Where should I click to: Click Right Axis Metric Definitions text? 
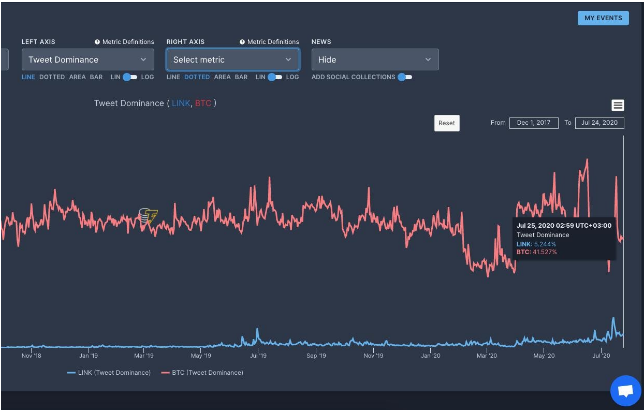[273, 41]
